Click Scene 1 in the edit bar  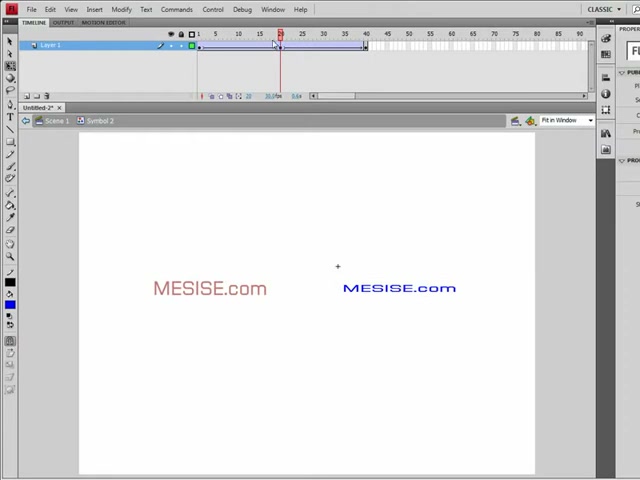(52, 121)
